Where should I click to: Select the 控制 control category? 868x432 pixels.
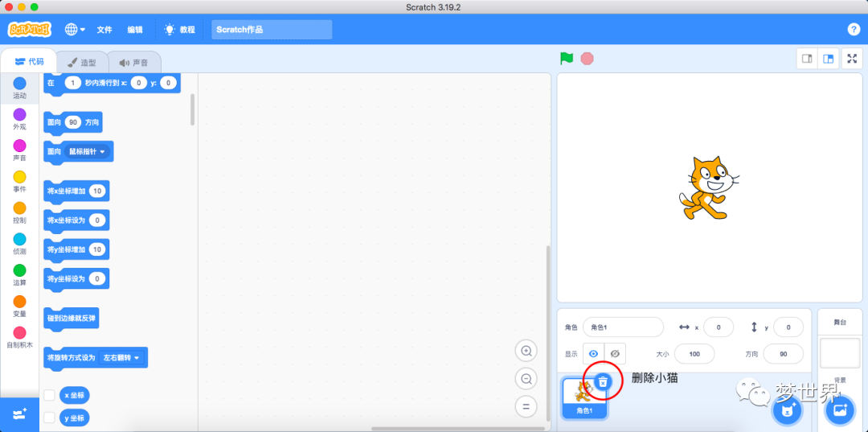click(19, 212)
